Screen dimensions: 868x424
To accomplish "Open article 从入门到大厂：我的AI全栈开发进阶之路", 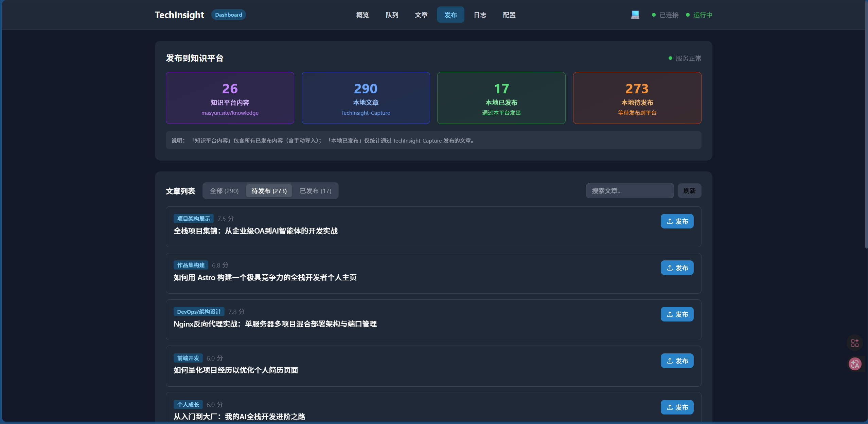I will pyautogui.click(x=239, y=417).
